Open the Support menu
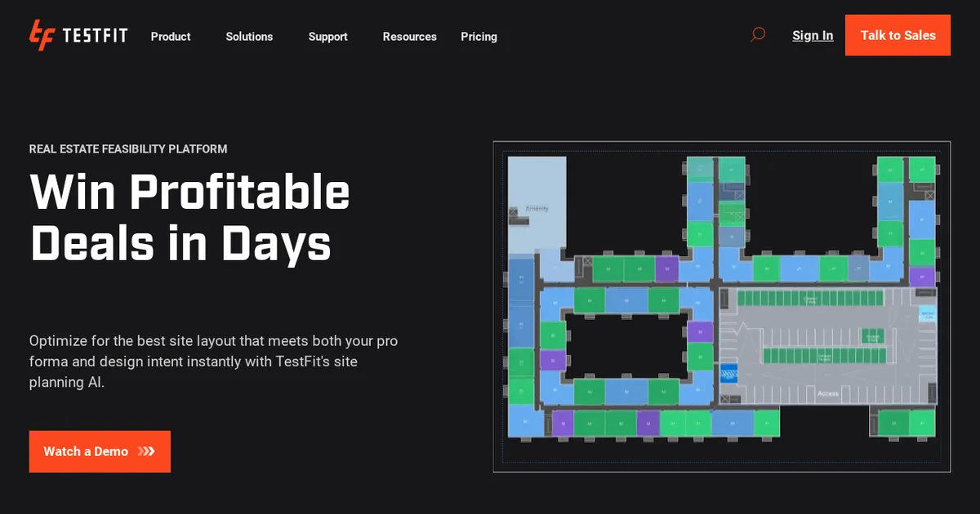 tap(327, 37)
